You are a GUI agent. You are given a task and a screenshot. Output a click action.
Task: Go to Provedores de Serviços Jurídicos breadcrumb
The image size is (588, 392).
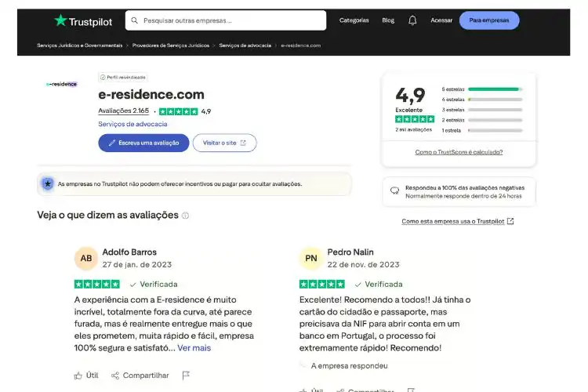click(x=171, y=45)
